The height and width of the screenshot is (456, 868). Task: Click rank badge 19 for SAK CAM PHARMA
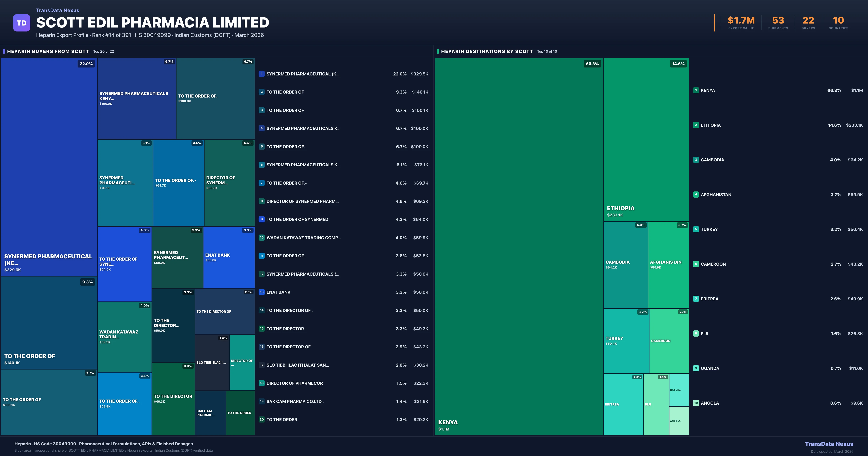coord(261,401)
